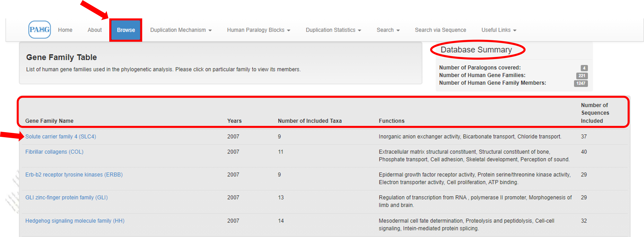Click the gene families badge showing 221

582,76
